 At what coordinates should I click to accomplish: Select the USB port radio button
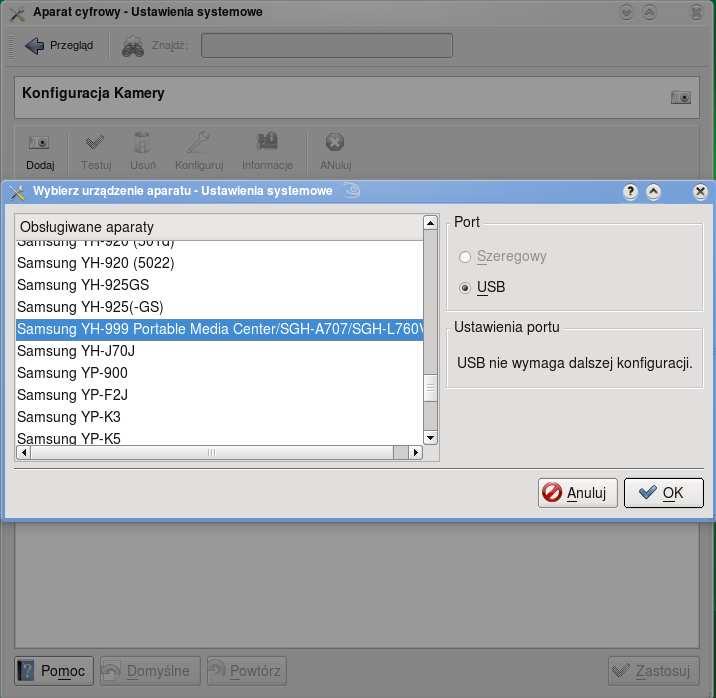tap(465, 288)
